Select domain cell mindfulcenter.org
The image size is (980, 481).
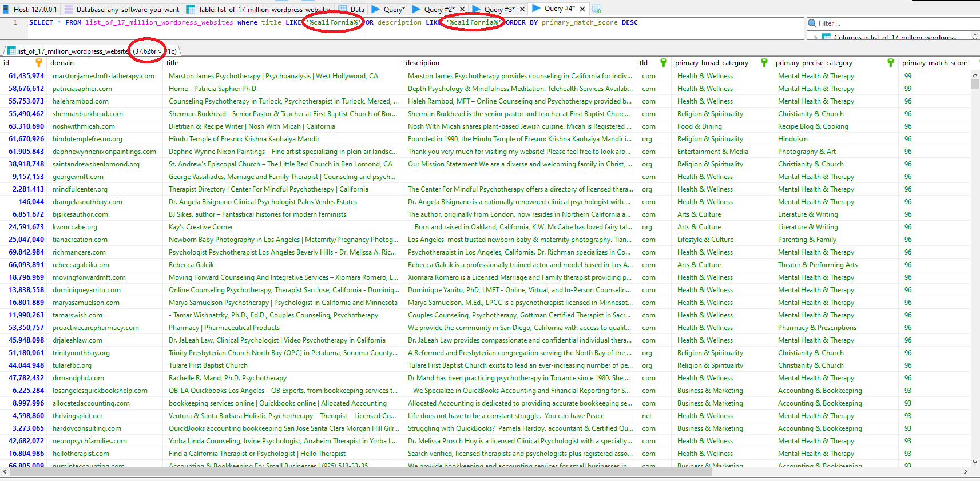click(x=80, y=189)
